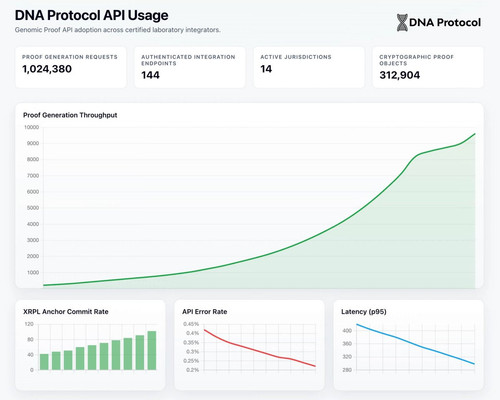Open the Authenticated Integration Endpoints card
This screenshot has height=400, width=500.
(x=190, y=67)
